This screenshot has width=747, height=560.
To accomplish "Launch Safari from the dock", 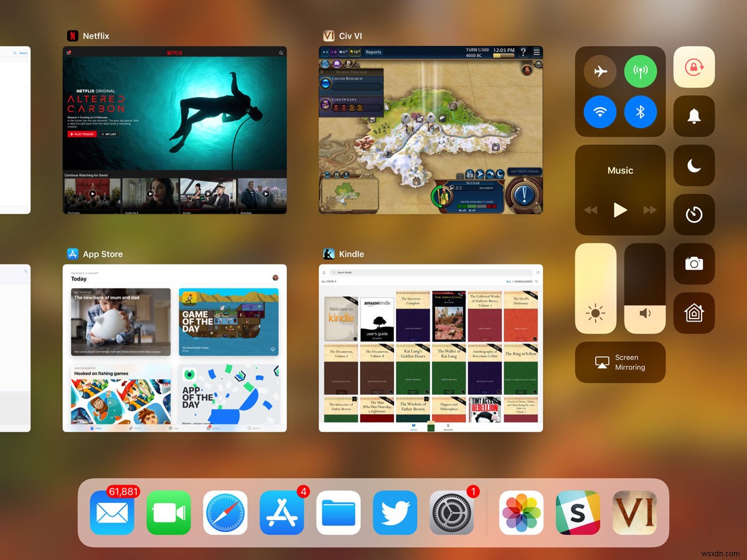I will [x=225, y=513].
